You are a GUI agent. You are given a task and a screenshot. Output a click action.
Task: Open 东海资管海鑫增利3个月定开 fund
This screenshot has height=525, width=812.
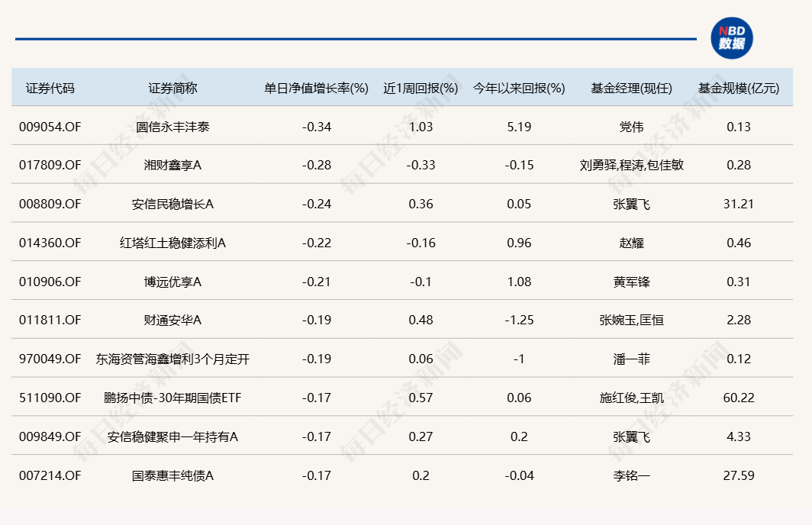coord(172,359)
